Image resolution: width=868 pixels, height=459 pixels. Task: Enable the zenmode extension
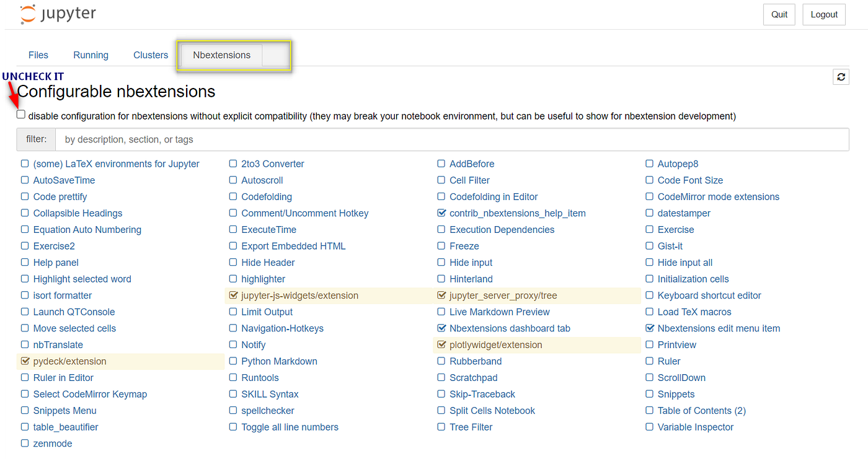[x=24, y=444]
